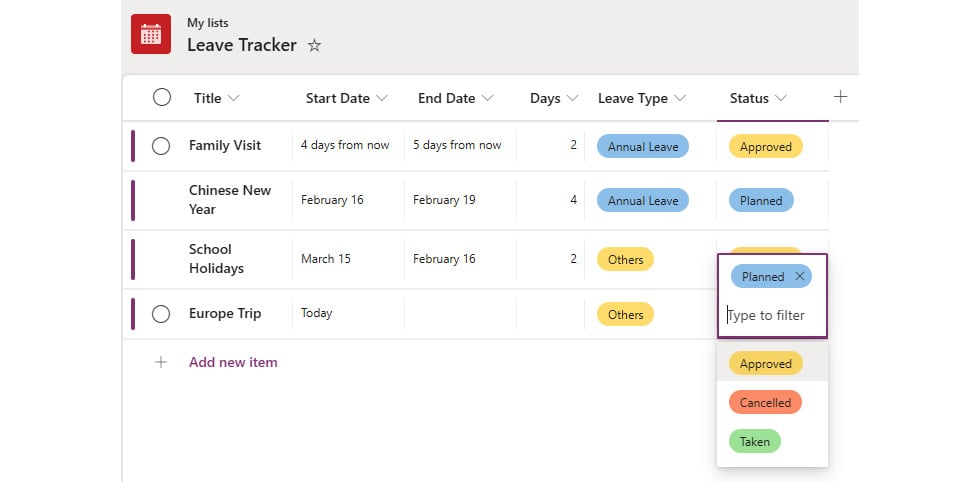Viewport: 980px width, 482px height.
Task: Toggle the select-all circle in the header
Action: pos(162,98)
